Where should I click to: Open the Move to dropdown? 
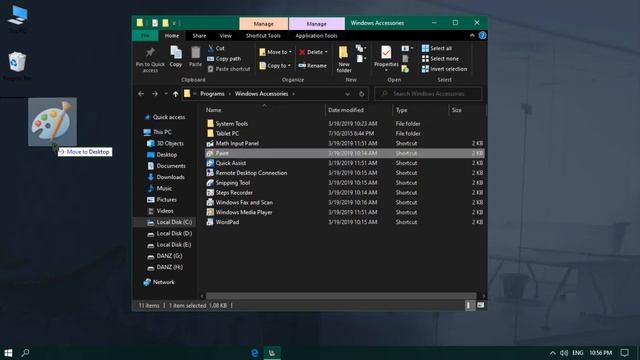click(x=276, y=52)
